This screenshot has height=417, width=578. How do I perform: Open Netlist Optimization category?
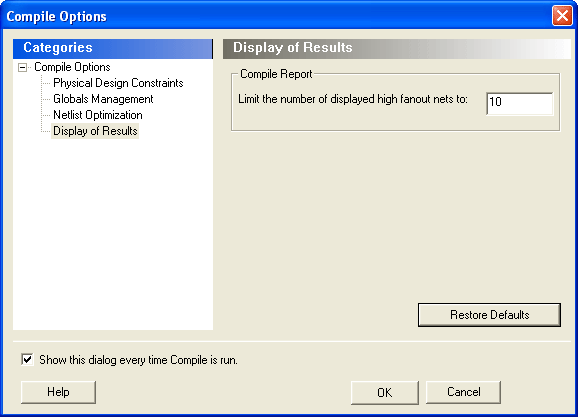pos(98,115)
